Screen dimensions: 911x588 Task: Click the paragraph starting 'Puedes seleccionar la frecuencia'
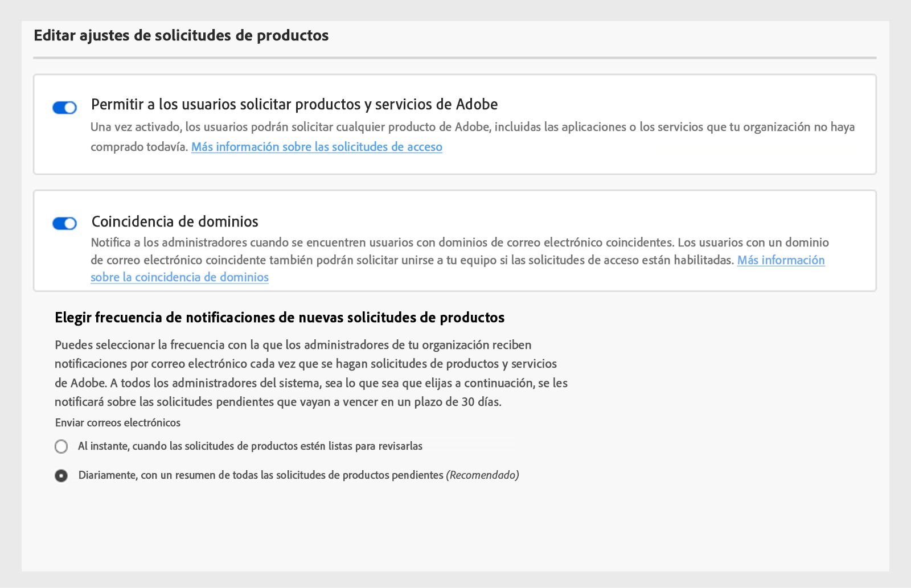[311, 373]
